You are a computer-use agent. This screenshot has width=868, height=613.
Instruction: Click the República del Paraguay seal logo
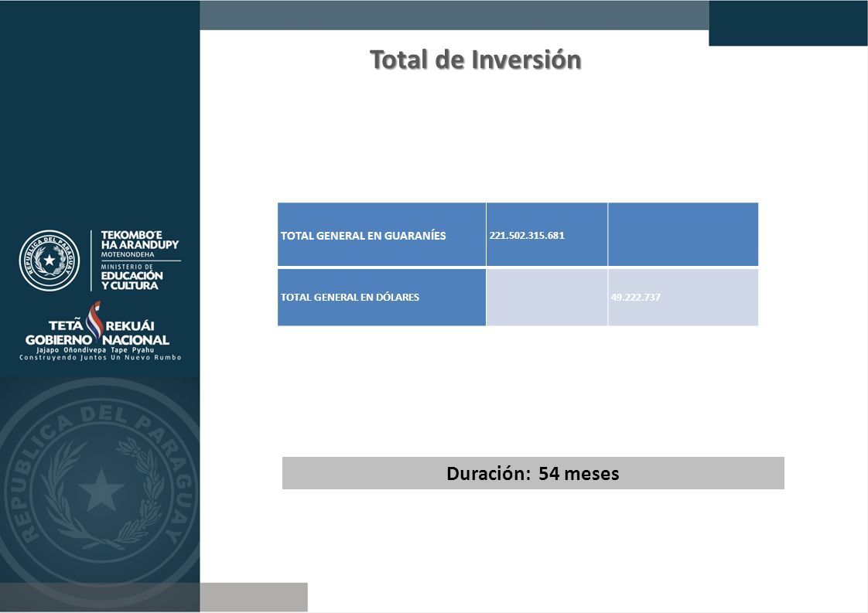coord(50,261)
